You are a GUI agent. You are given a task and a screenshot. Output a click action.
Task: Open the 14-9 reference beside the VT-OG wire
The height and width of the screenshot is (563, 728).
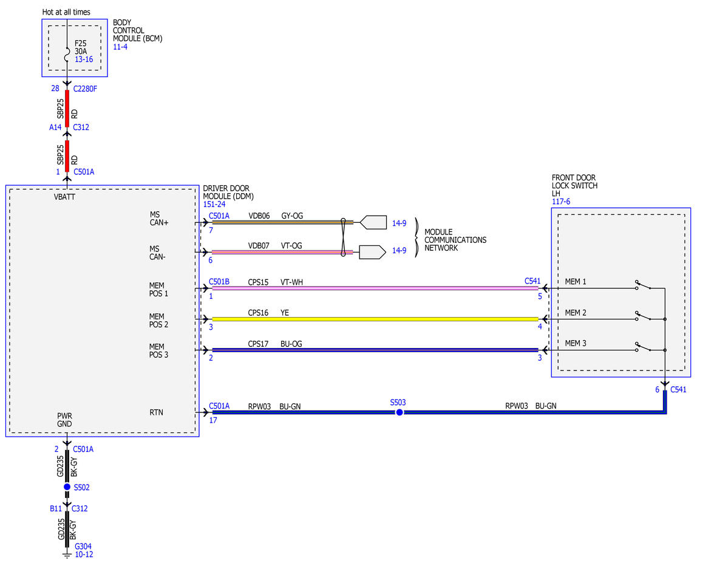click(x=400, y=250)
